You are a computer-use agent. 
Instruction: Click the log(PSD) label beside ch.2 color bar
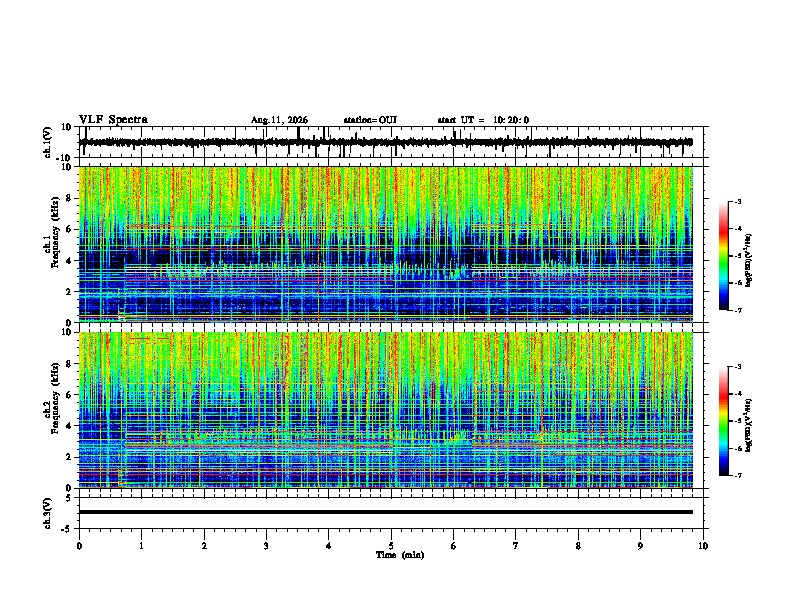pos(749,425)
